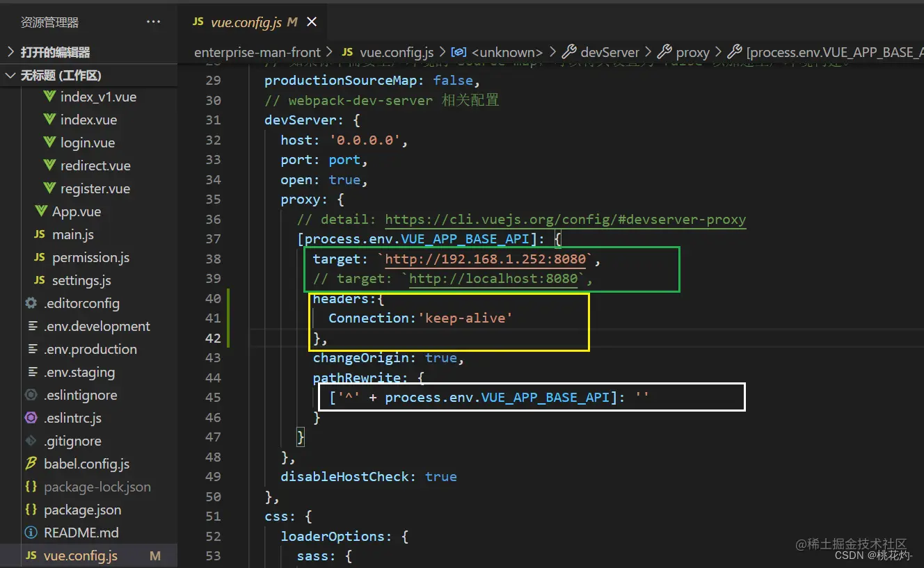The height and width of the screenshot is (568, 924).
Task: Follow the commented http://localhost:8080 link
Action: click(493, 279)
